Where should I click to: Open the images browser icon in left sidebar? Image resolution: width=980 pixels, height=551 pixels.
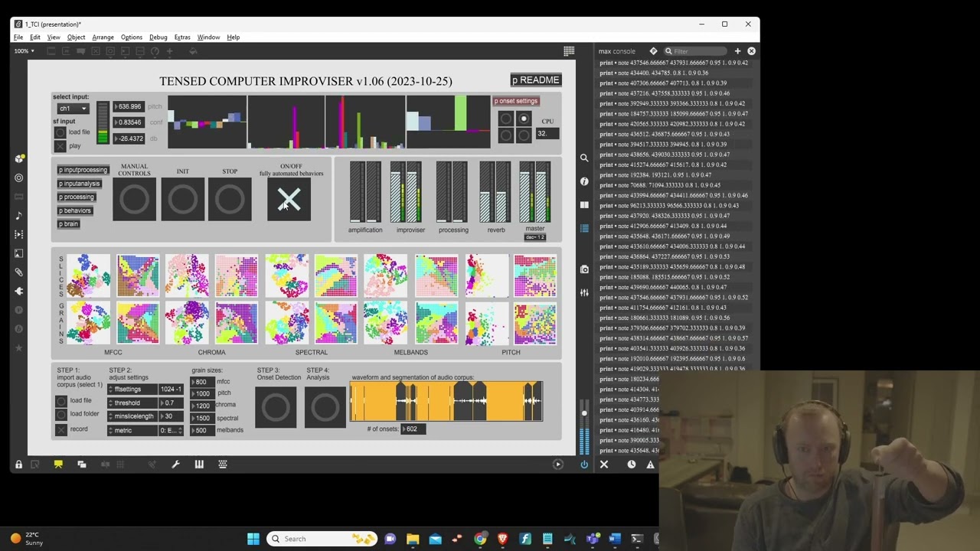19,253
